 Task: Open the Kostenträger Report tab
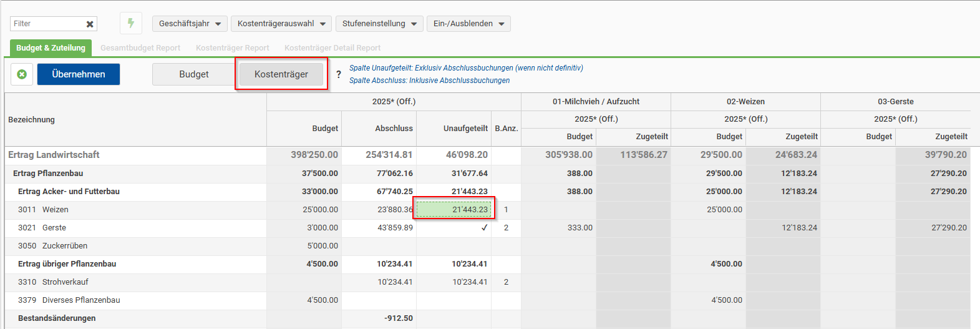coord(233,48)
